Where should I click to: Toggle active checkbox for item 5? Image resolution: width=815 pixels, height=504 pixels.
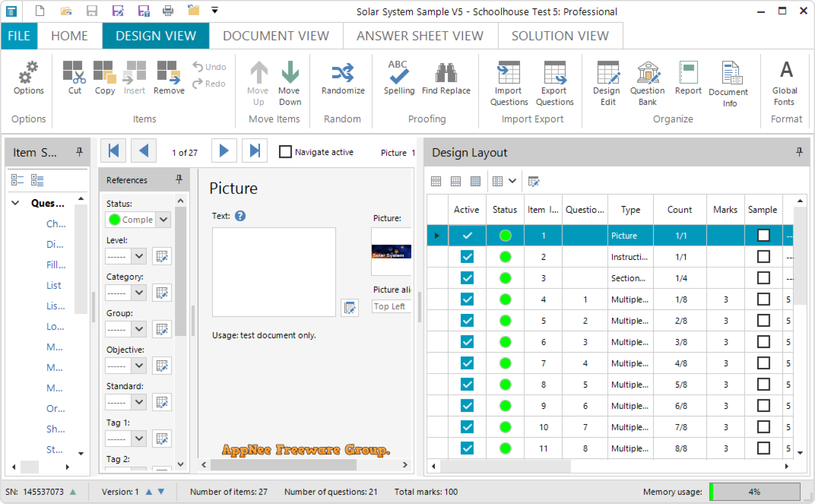point(466,320)
